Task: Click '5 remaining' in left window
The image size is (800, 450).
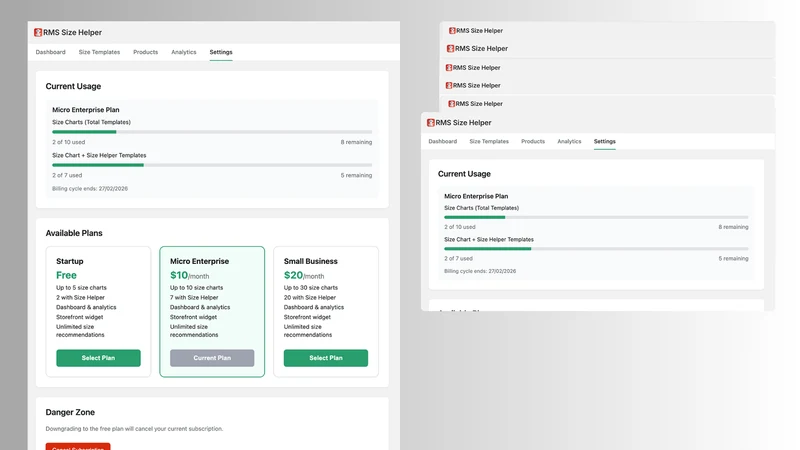Action: tap(356, 176)
